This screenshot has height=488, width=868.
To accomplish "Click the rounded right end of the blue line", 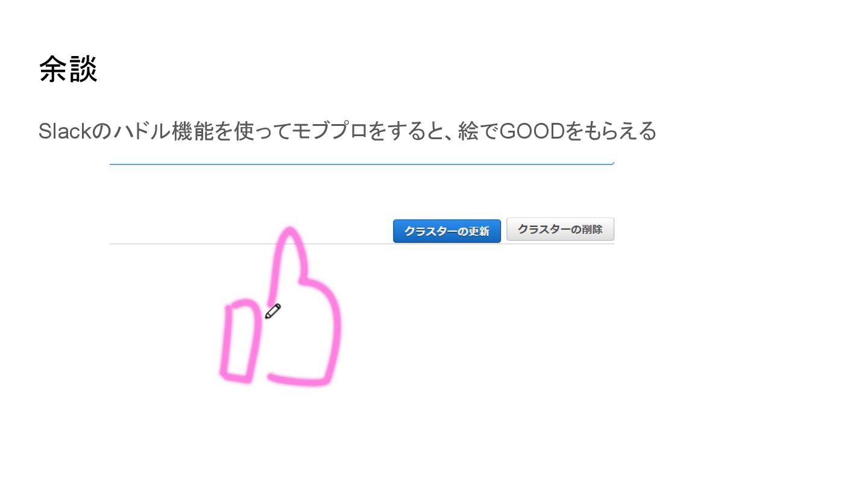I will tap(612, 163).
